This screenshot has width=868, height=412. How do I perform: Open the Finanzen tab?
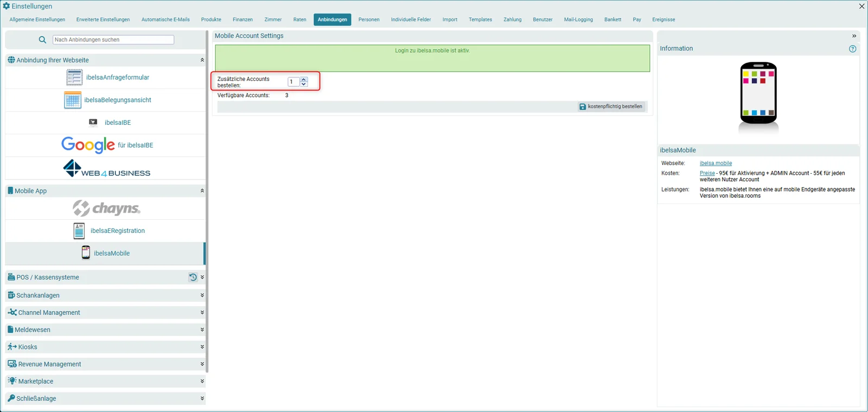242,20
